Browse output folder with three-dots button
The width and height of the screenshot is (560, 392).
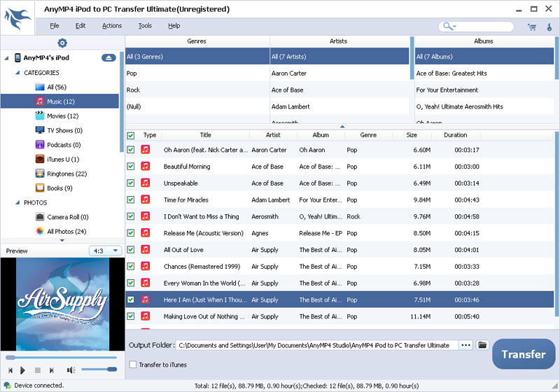pos(465,345)
